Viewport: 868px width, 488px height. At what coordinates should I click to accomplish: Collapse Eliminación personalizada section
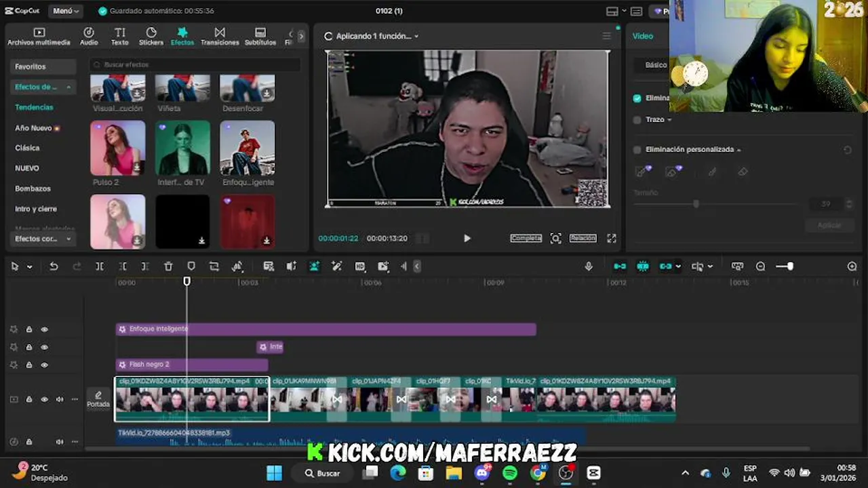tap(738, 150)
